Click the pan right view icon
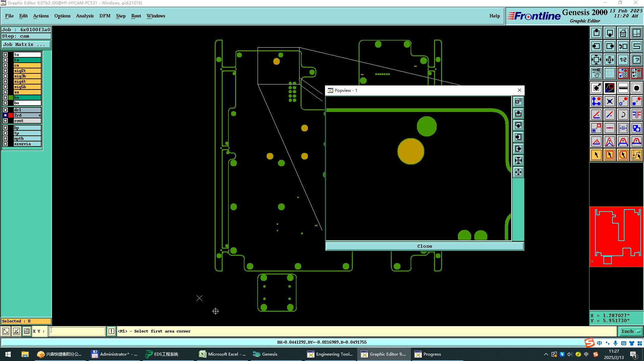Screen dimensions: 644x361 (610, 46)
